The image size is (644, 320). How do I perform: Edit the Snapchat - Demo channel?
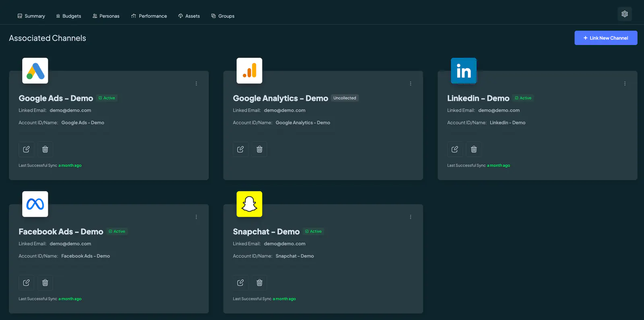tap(240, 283)
